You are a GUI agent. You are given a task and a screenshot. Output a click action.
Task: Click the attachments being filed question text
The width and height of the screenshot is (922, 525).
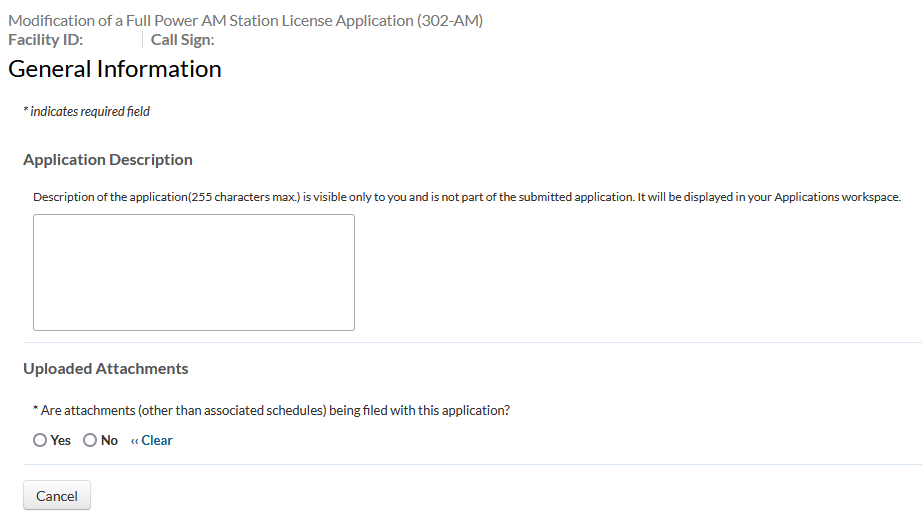(275, 410)
